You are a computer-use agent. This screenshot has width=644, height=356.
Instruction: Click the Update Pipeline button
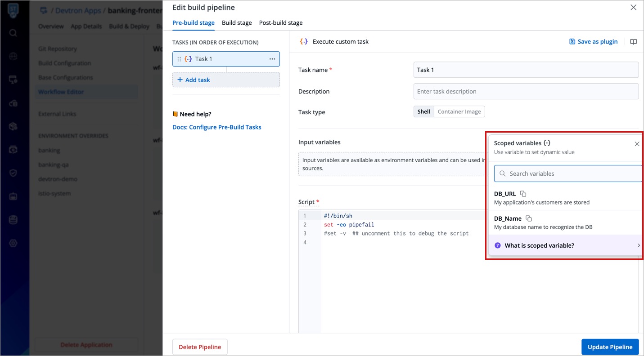coord(610,347)
